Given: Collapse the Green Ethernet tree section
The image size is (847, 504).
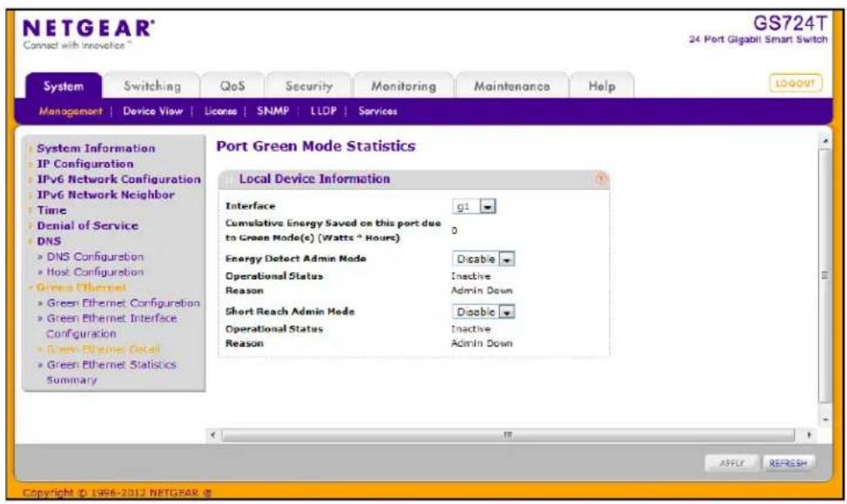Looking at the screenshot, I should click(x=81, y=287).
